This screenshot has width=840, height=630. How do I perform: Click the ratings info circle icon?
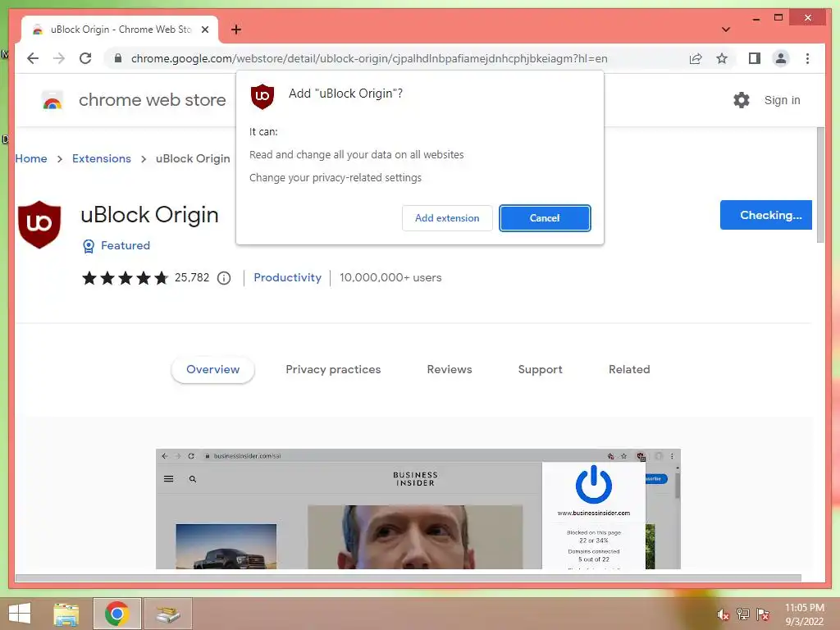(224, 278)
